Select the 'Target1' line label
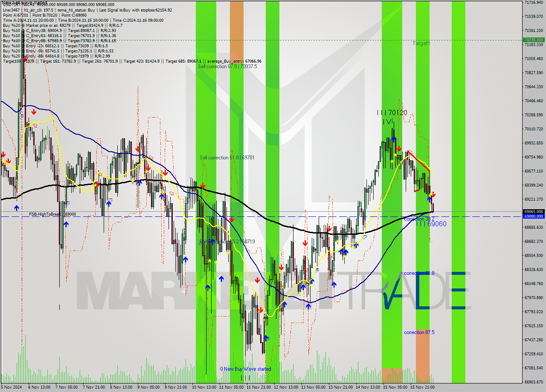Screen dimensions: 546x392 pyautogui.click(x=421, y=43)
